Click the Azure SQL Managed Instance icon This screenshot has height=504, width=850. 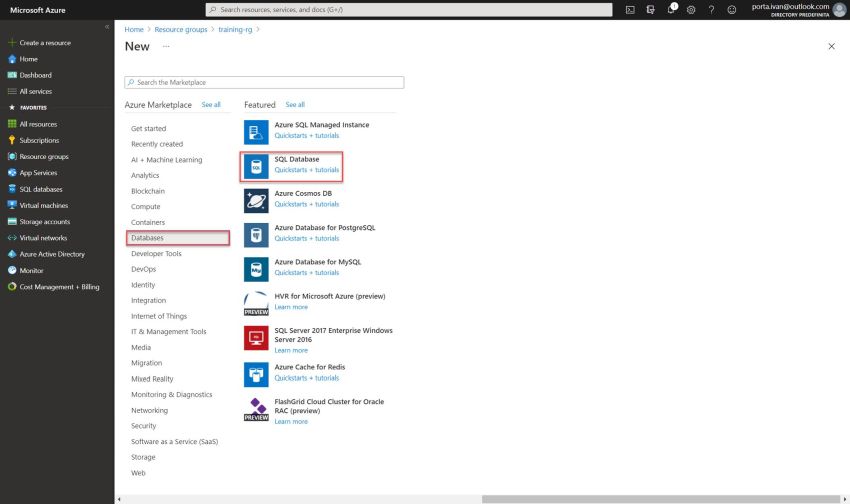tap(256, 132)
